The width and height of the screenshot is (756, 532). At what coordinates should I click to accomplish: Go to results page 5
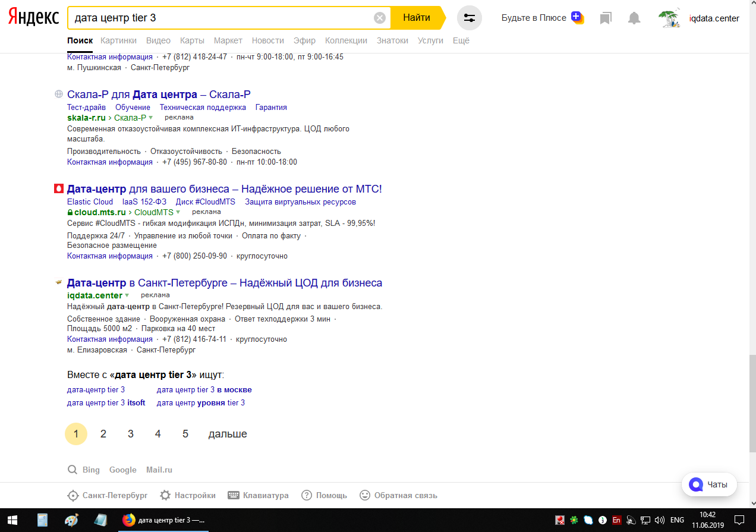[x=185, y=434]
